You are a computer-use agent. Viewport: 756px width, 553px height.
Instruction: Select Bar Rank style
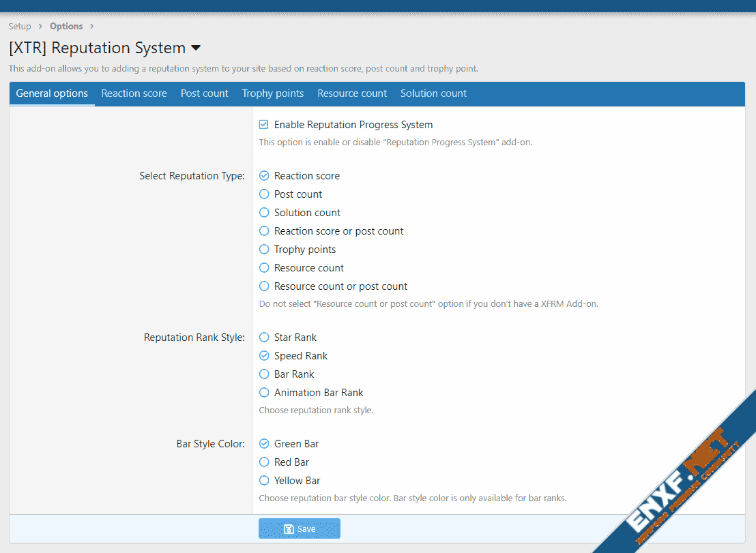[x=264, y=374]
